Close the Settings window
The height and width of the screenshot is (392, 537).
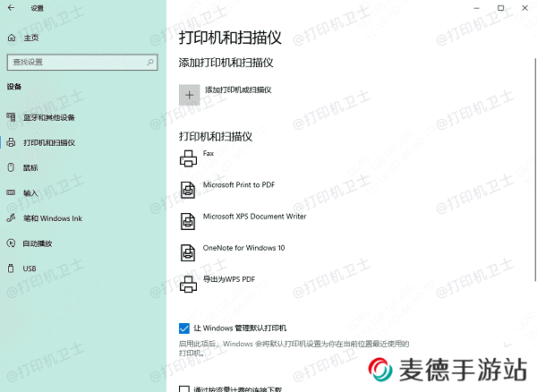click(x=524, y=8)
